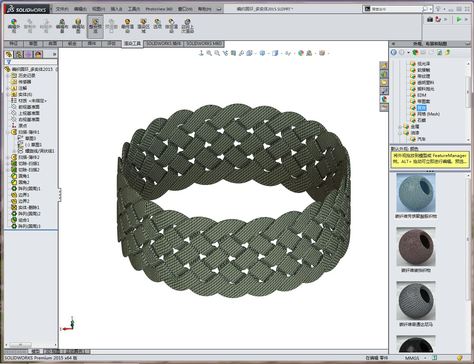Switch to the 草图 (Sketch) tab

pos(33,44)
